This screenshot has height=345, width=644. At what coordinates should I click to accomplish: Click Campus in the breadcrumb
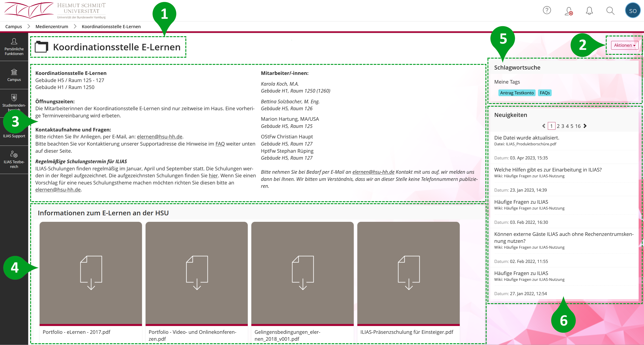[13, 27]
